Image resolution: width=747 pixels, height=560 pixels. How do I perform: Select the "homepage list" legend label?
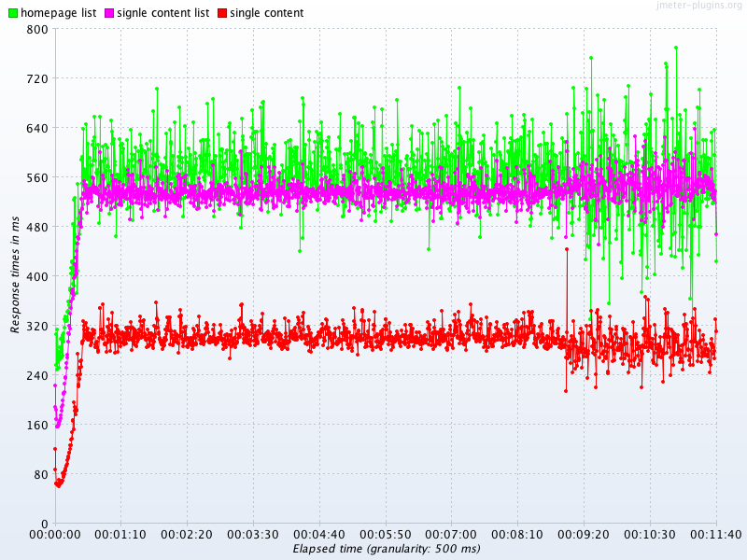pyautogui.click(x=59, y=13)
